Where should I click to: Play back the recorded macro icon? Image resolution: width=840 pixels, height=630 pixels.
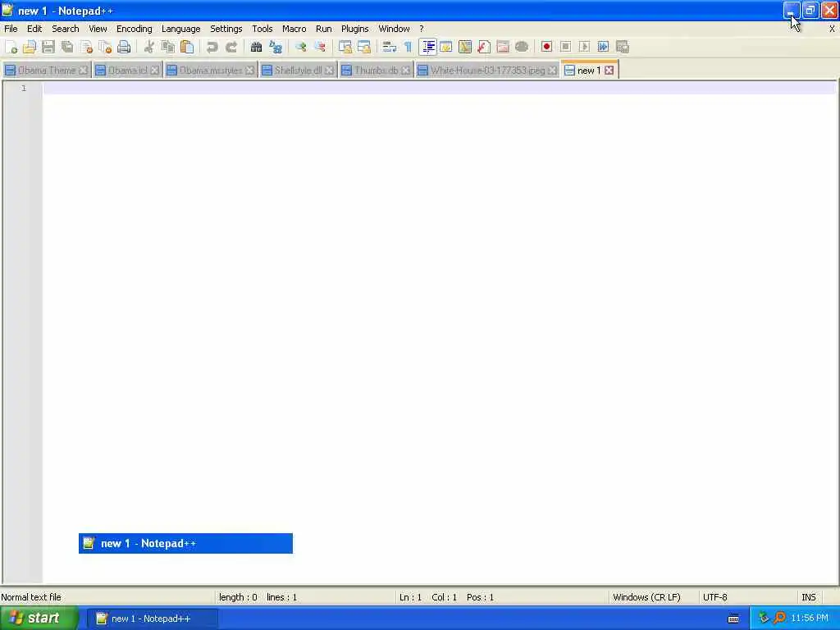584,47
